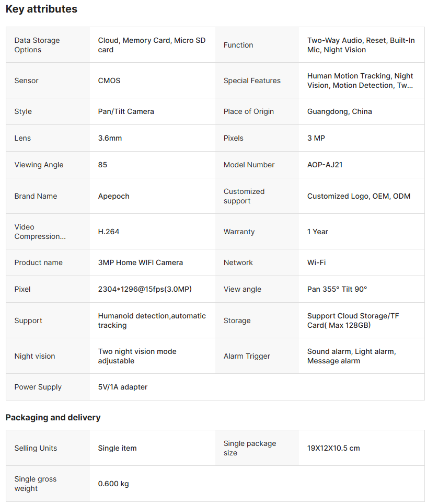Click the 19X12X10.5 cm package size
This screenshot has height=504, width=427.
[333, 448]
